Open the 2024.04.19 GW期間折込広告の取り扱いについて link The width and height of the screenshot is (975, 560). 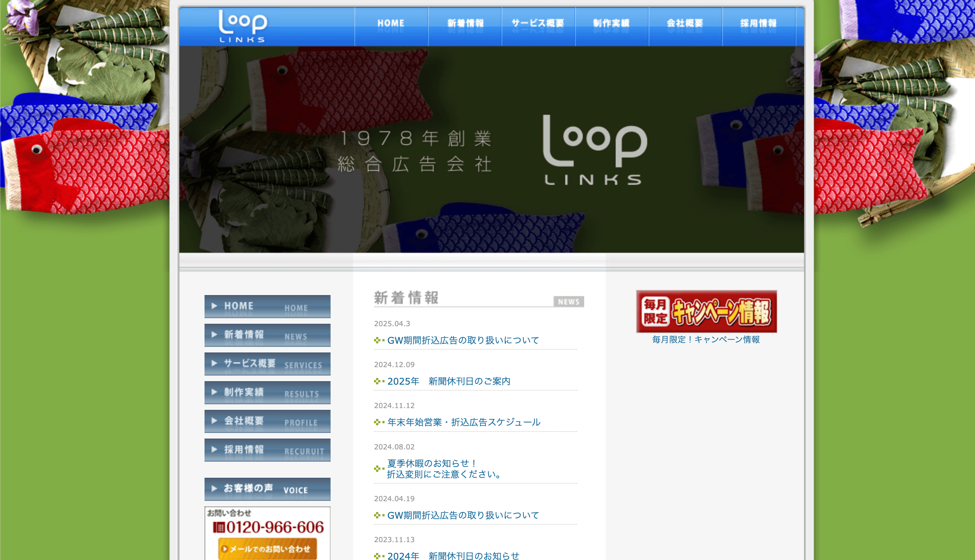tap(463, 515)
